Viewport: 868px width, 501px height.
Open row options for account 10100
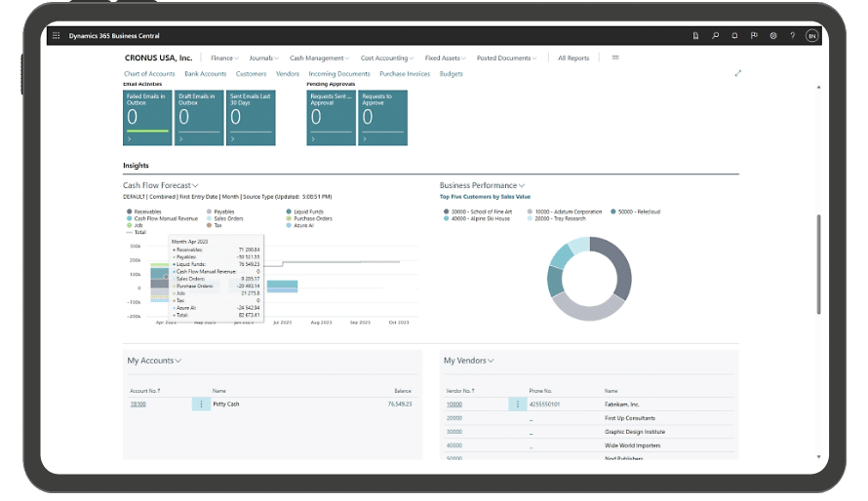(x=201, y=405)
